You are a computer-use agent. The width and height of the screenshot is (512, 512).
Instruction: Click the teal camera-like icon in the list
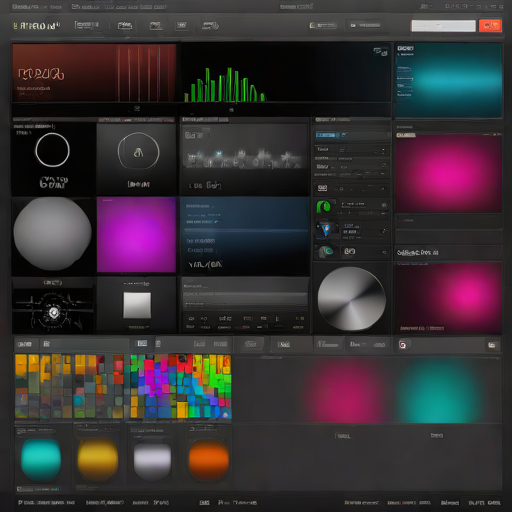pyautogui.click(x=326, y=251)
